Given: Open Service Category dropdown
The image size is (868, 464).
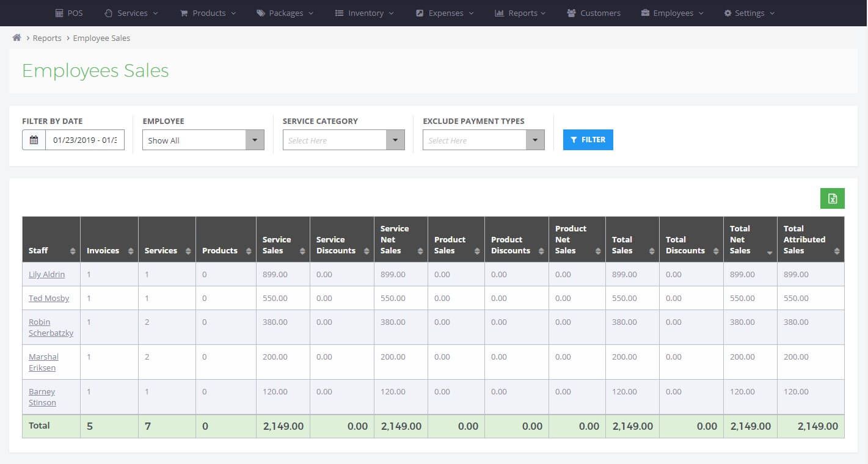Looking at the screenshot, I should [343, 140].
